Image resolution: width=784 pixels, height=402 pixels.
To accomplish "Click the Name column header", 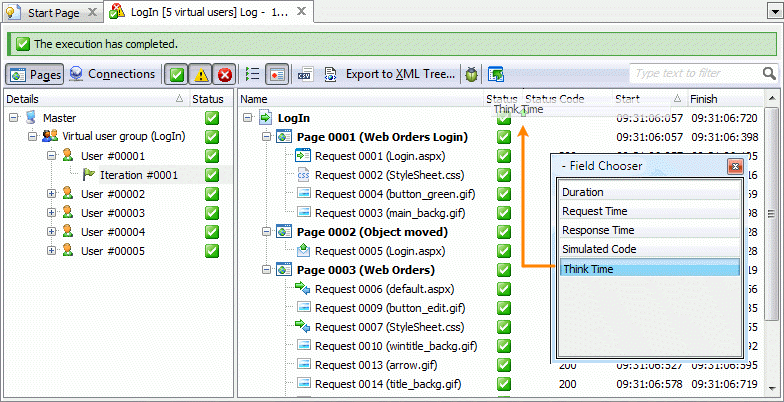I will 360,99.
